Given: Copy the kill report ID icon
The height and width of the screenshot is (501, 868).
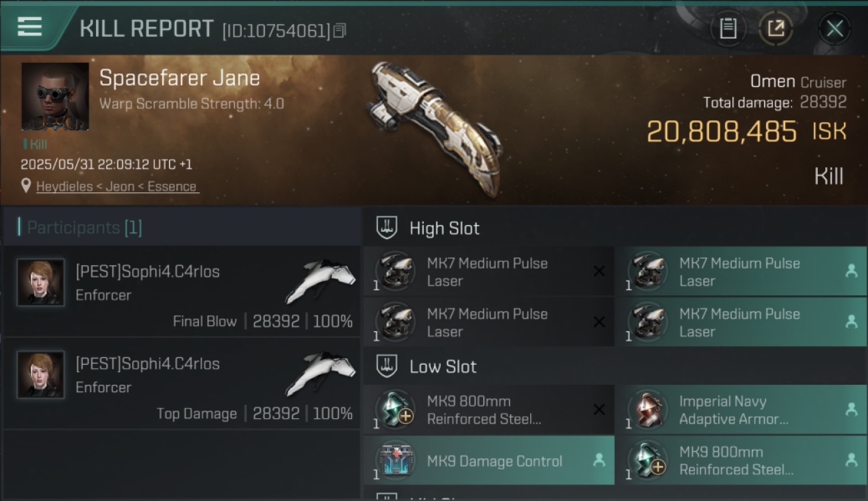Looking at the screenshot, I should tap(340, 30).
